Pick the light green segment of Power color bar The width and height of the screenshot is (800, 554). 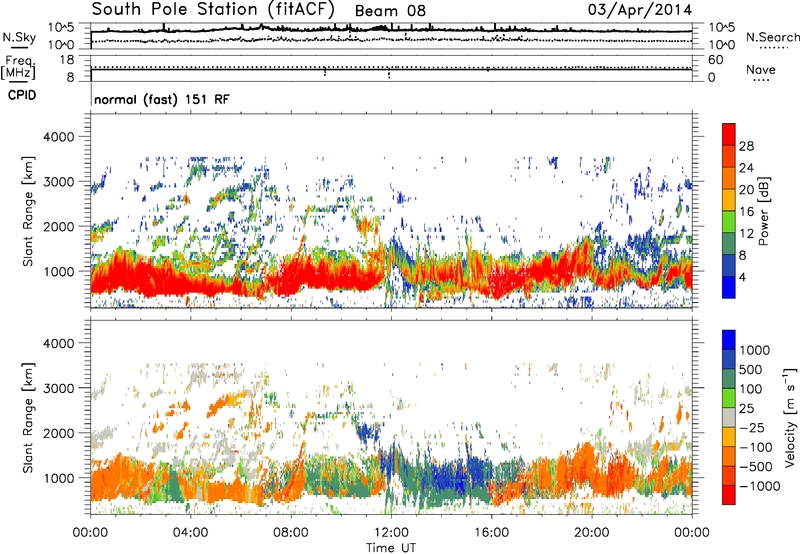tap(729, 222)
